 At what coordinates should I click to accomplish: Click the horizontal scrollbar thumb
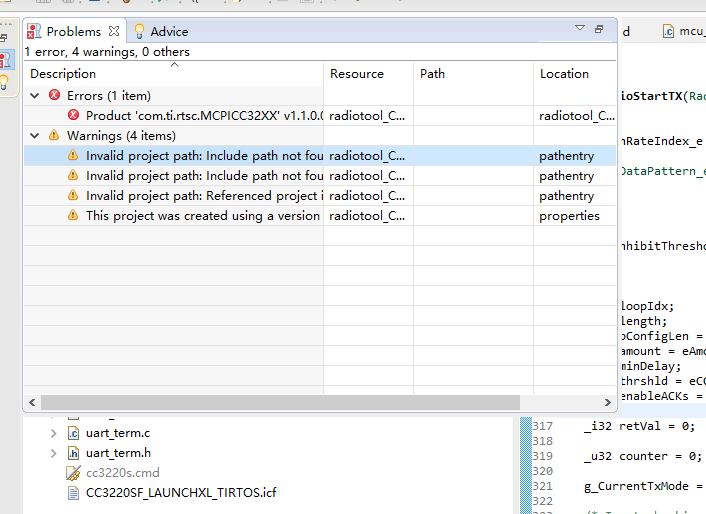[280, 402]
